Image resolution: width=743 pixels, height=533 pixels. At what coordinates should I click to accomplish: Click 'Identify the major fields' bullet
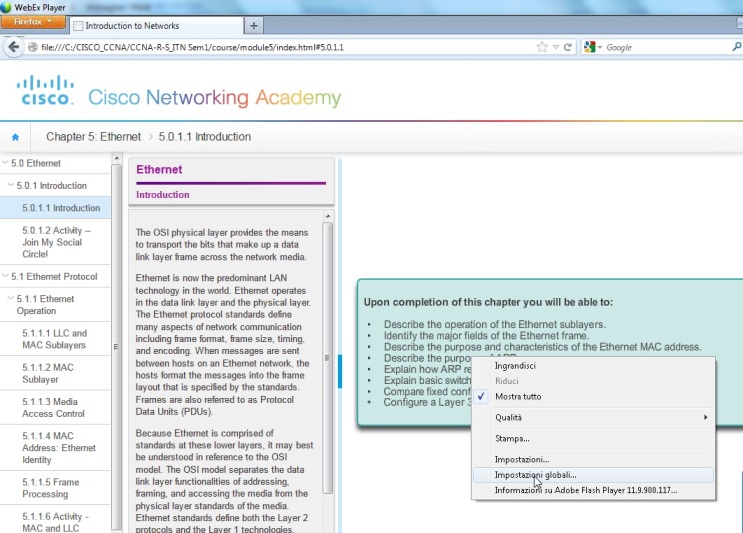pyautogui.click(x=487, y=336)
